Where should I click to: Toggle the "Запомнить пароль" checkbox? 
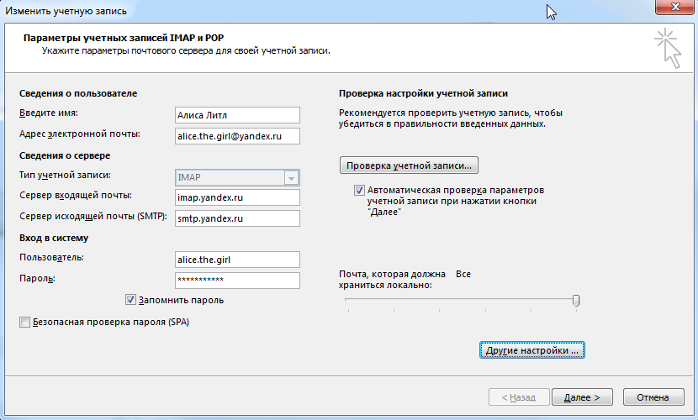click(131, 299)
